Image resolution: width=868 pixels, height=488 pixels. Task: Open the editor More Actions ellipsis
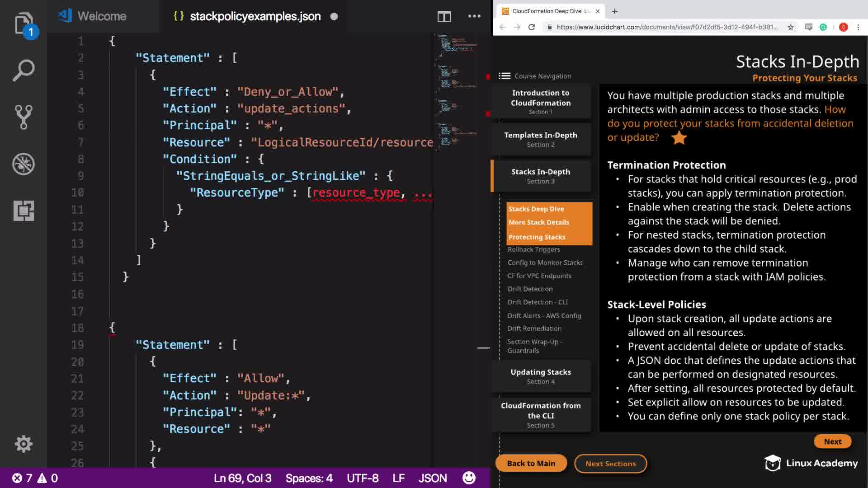[x=474, y=16]
